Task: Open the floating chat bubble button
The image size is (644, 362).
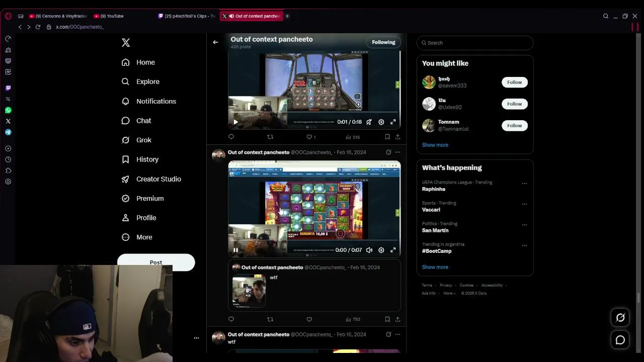Action: 620,340
